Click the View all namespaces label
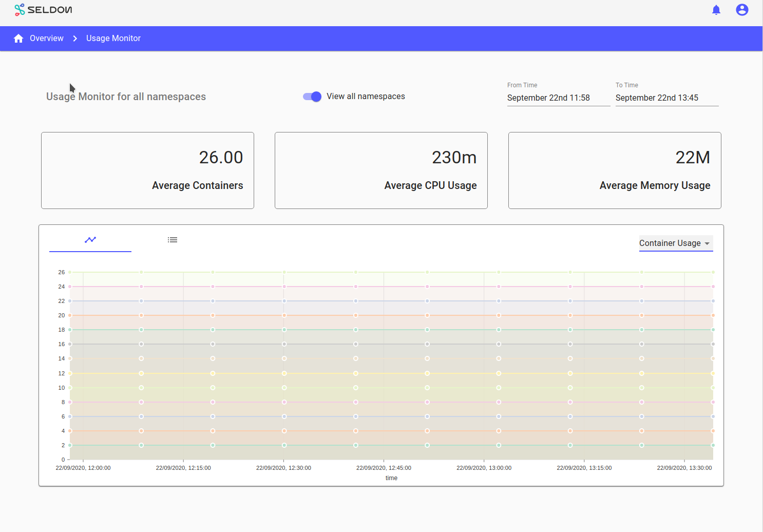Viewport: 763px width, 532px height. coord(366,97)
